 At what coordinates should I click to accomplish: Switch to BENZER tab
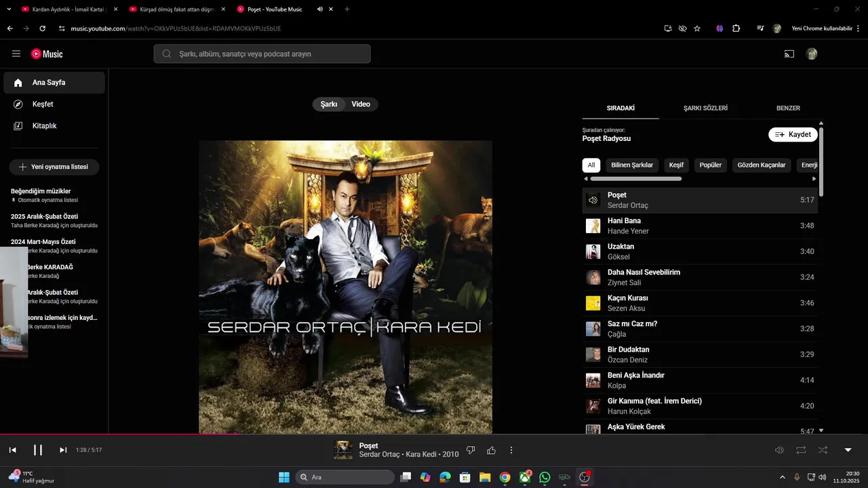(x=788, y=108)
